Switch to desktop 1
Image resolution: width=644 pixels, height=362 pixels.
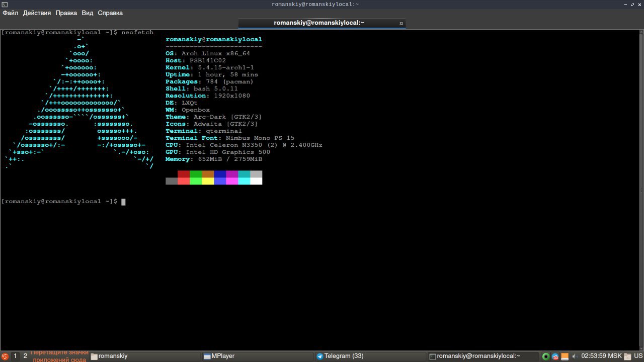pos(15,356)
